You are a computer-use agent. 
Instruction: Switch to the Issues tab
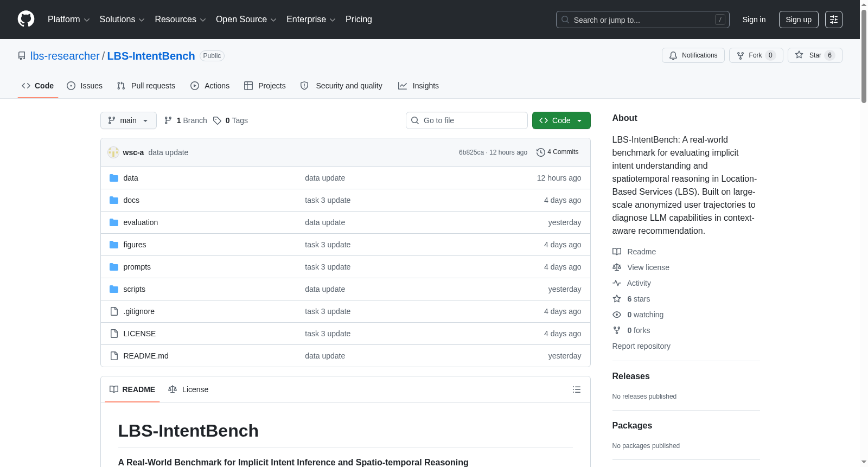[x=85, y=86]
